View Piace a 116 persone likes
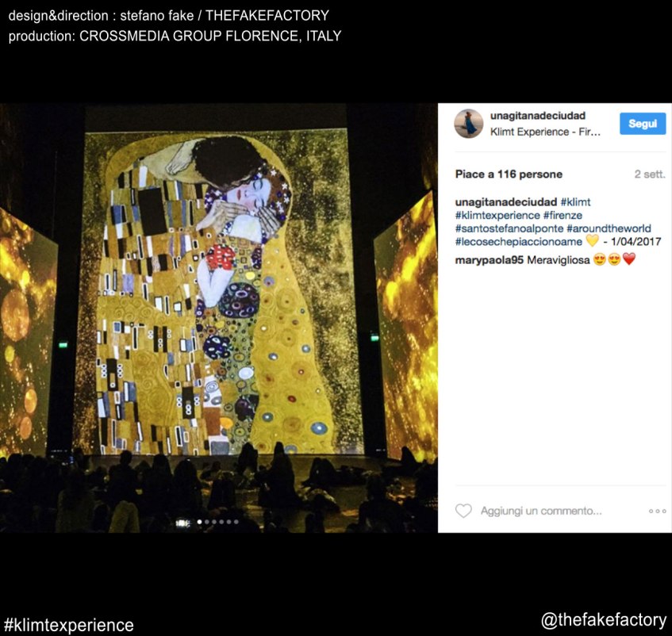This screenshot has width=672, height=636. (509, 174)
